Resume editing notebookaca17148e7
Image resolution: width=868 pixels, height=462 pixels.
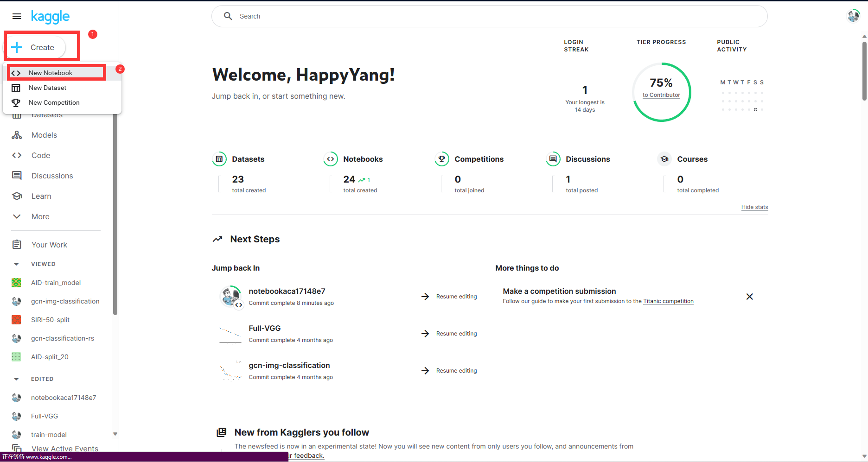[449, 297]
